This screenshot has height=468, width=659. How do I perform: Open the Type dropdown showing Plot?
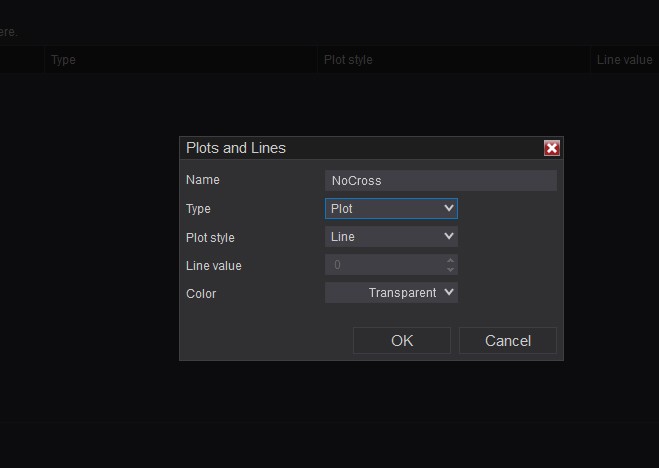point(391,209)
